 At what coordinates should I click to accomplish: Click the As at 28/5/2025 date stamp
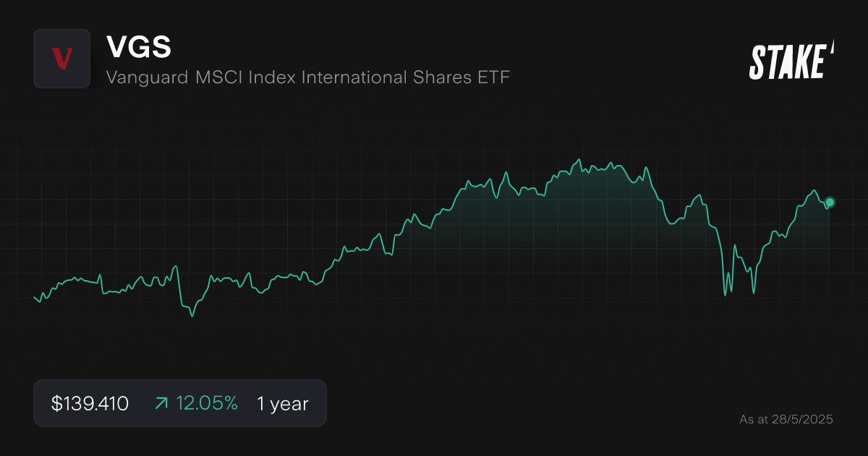click(786, 419)
